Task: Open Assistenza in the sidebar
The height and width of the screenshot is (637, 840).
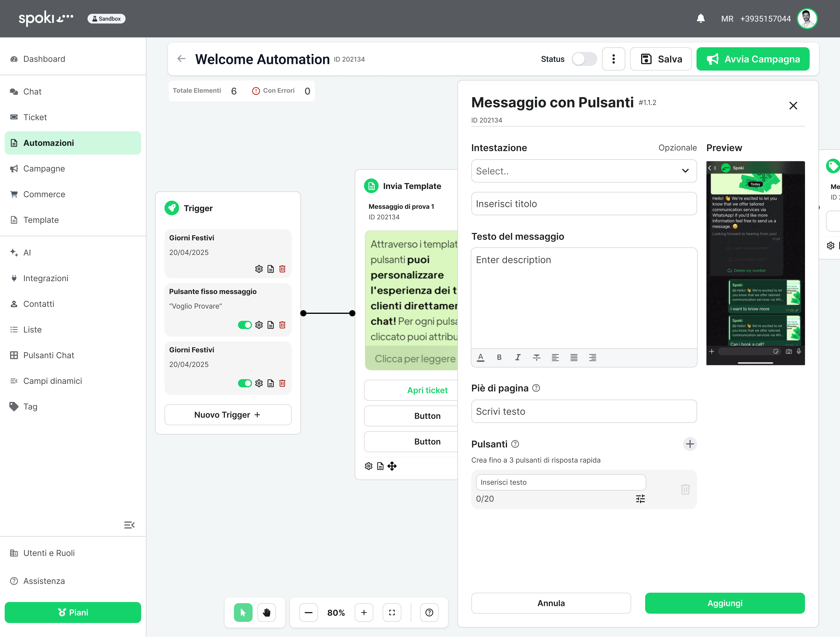Action: point(73,581)
